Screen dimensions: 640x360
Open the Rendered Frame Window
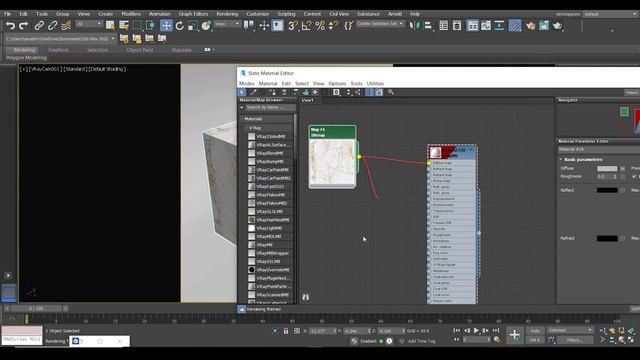(544, 26)
